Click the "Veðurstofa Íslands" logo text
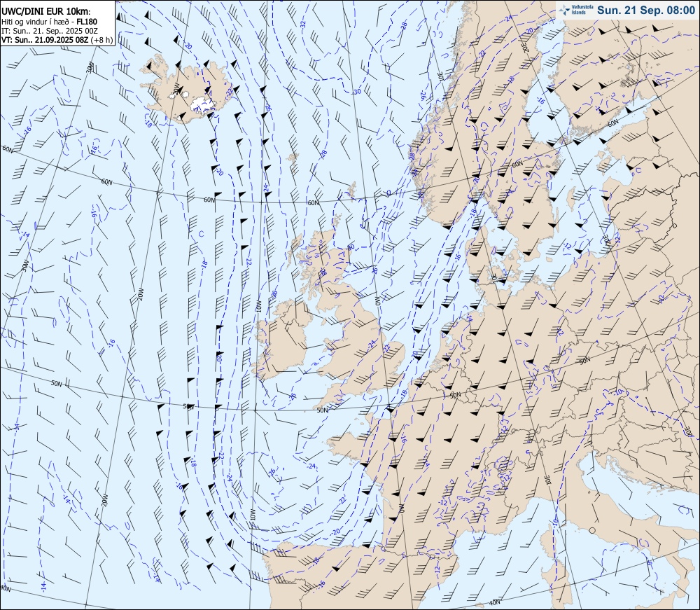The height and width of the screenshot is (610, 700). (581, 11)
